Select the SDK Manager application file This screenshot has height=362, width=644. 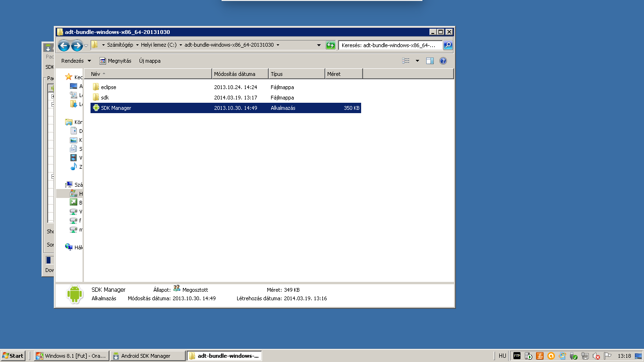[116, 108]
